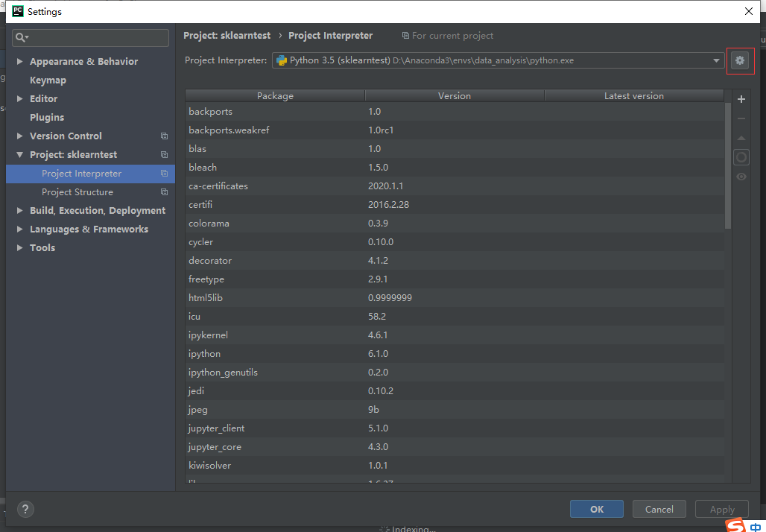This screenshot has height=532, width=766.
Task: Click the Package column header
Action: [x=275, y=96]
